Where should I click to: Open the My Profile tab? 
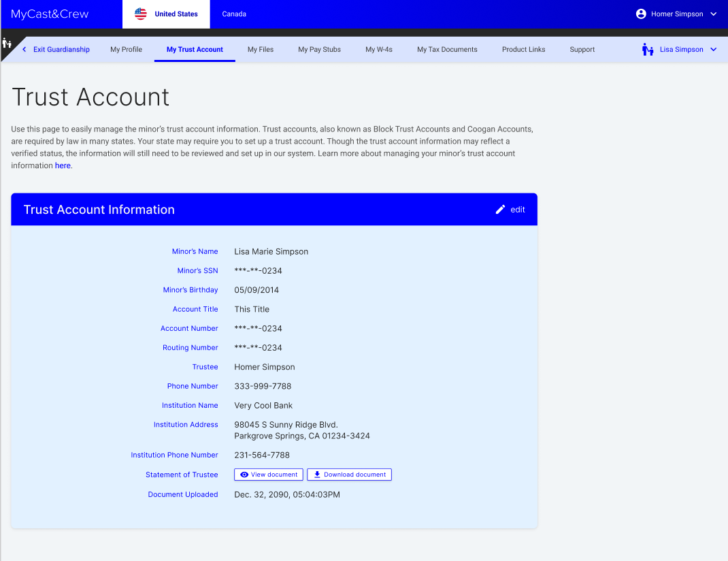[x=127, y=49]
